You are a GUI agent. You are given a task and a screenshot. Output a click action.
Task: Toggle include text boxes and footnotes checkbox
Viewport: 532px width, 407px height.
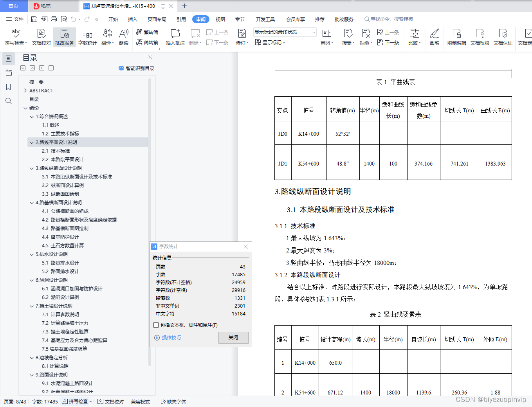click(156, 325)
